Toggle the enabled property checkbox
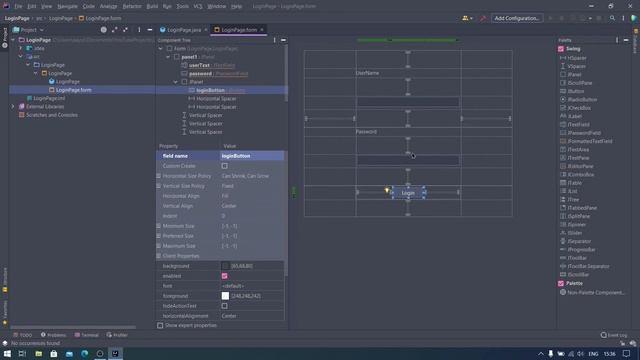The image size is (640, 360). (x=224, y=276)
